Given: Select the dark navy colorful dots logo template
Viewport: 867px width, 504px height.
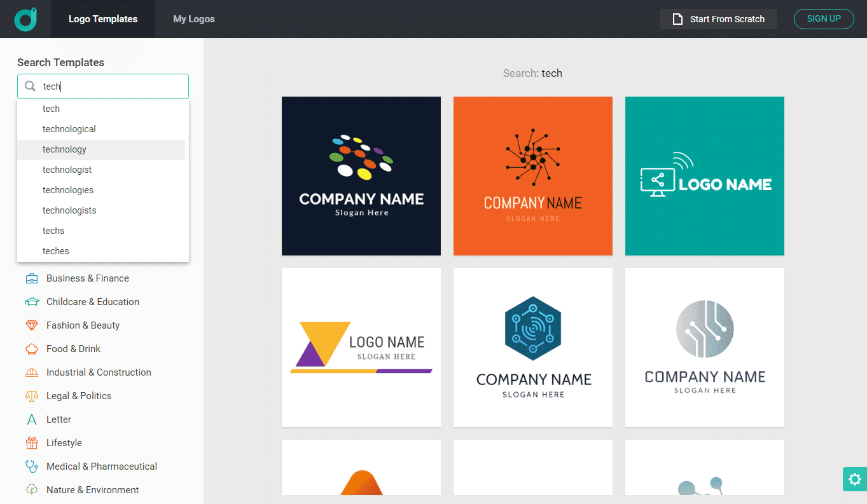Looking at the screenshot, I should 361,176.
